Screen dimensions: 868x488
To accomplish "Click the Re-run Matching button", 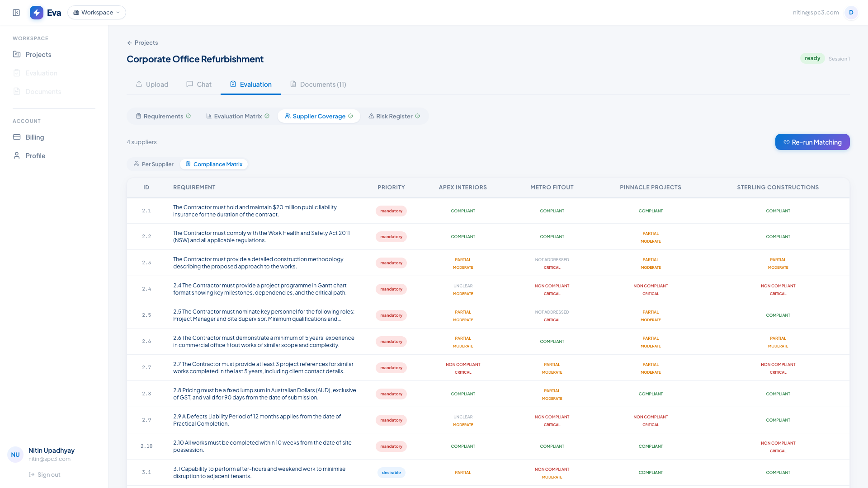I will coord(812,142).
